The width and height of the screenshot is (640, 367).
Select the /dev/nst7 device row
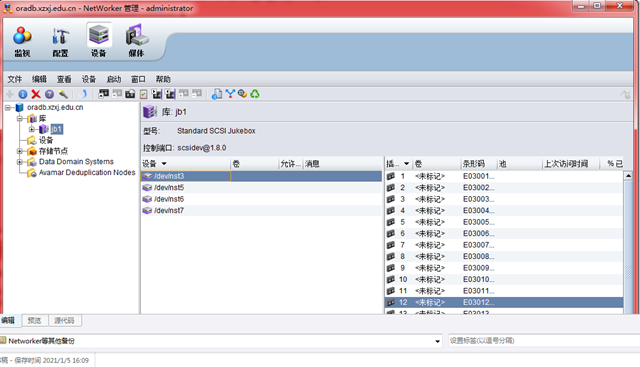(261, 211)
